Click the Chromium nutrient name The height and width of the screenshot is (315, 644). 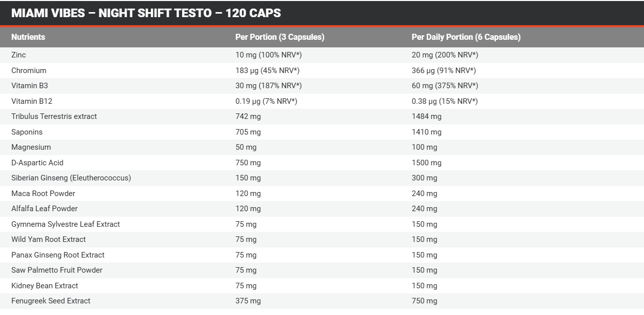[x=29, y=71]
